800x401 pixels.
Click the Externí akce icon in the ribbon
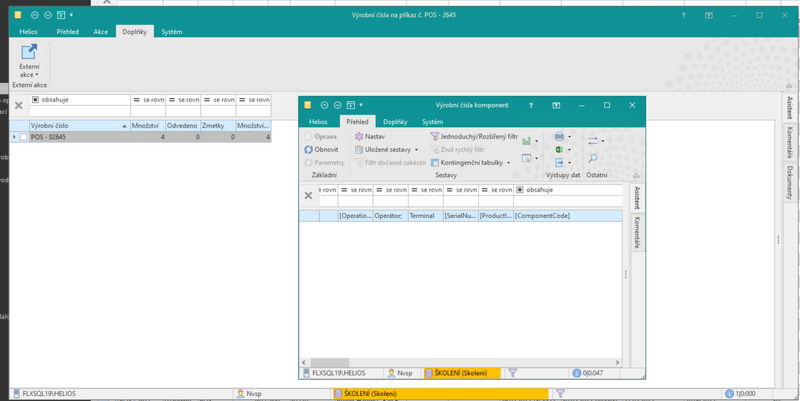pyautogui.click(x=29, y=53)
